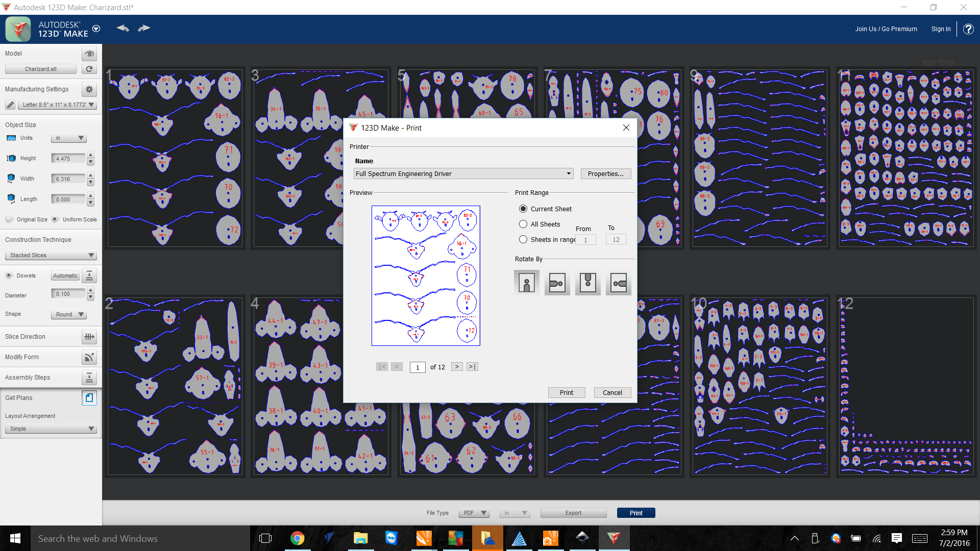The height and width of the screenshot is (551, 980).
Task: Click Print button in Print dialog
Action: [x=567, y=392]
